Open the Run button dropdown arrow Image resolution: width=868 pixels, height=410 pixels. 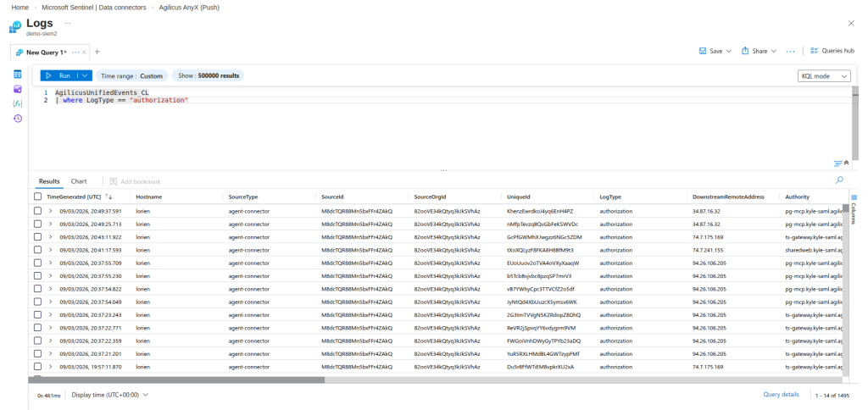point(85,75)
